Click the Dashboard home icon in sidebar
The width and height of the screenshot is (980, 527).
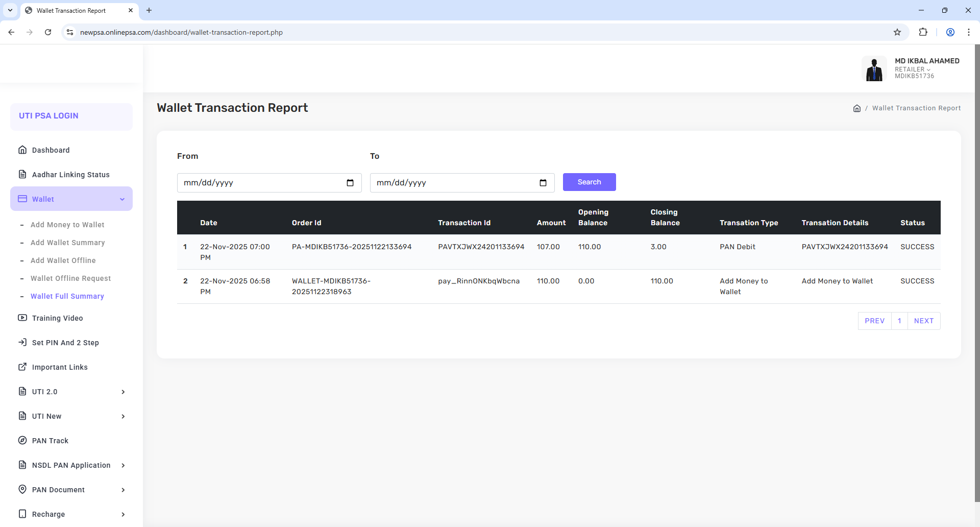coord(22,150)
